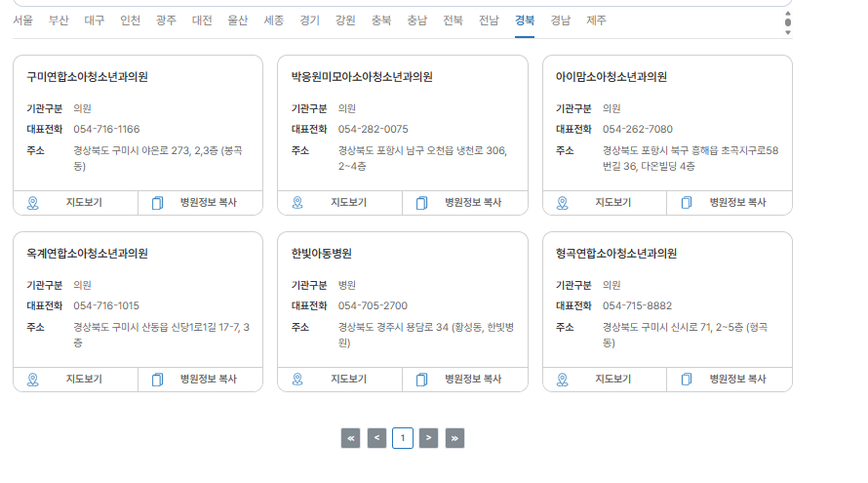The height and width of the screenshot is (483, 868).
Task: Click the 박용원미모아소아청소년과의원 card title
Action: pos(362,76)
